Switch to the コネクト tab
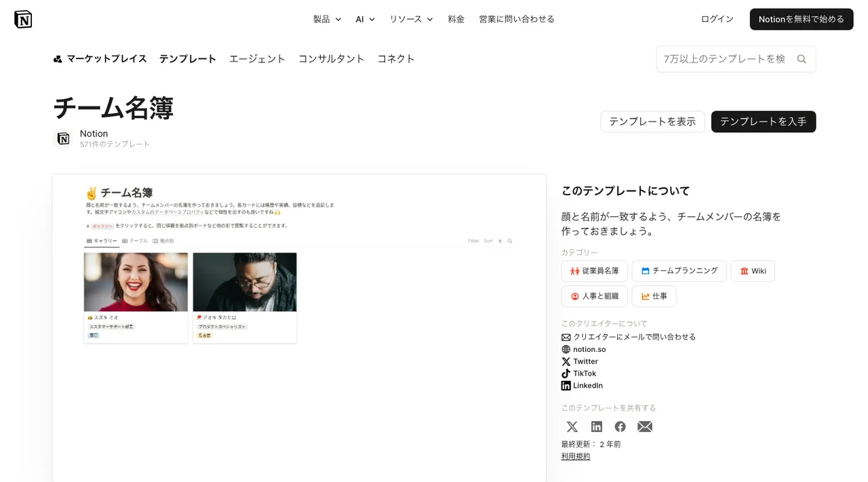This screenshot has height=482, width=868. pos(396,59)
